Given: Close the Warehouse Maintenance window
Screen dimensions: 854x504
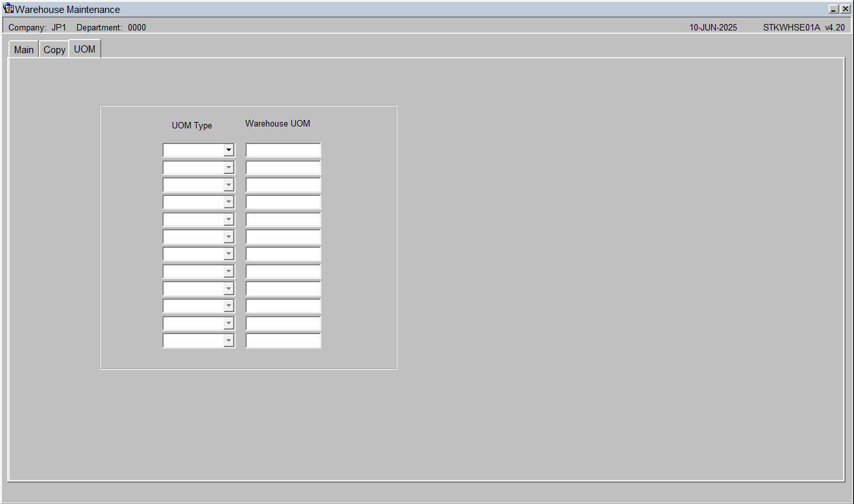Looking at the screenshot, I should click(x=845, y=10).
